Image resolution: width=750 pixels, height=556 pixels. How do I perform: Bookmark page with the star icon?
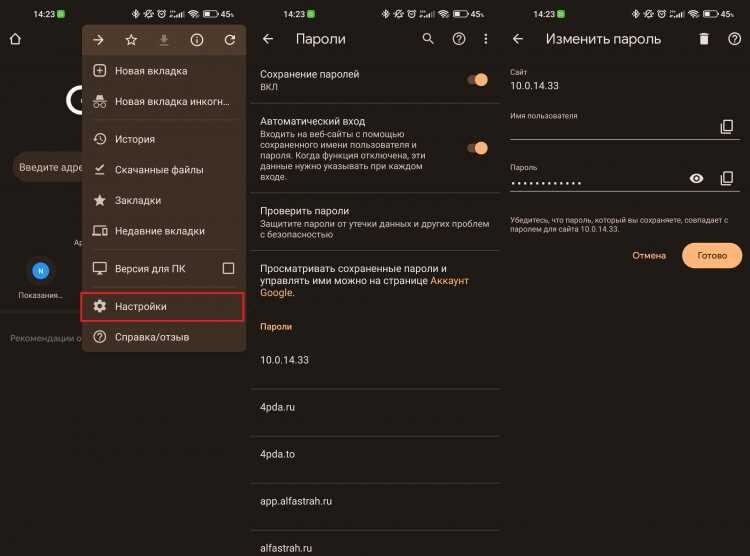pyautogui.click(x=131, y=40)
